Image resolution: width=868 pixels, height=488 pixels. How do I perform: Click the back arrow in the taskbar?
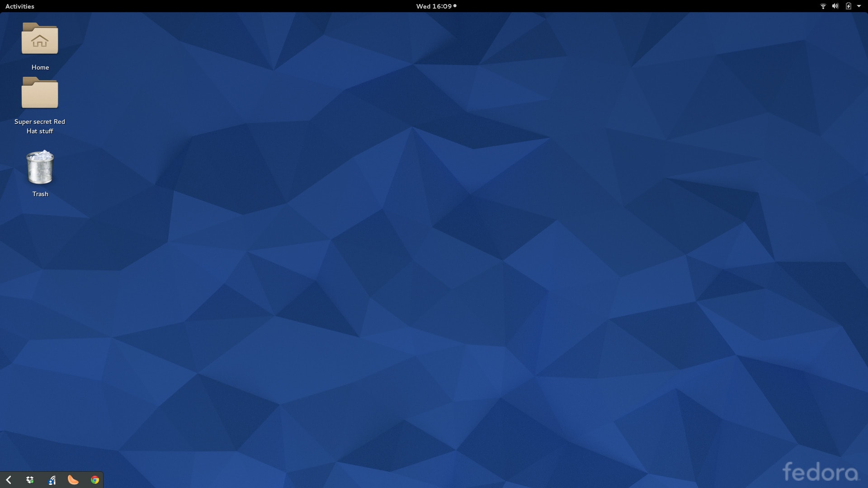point(9,480)
